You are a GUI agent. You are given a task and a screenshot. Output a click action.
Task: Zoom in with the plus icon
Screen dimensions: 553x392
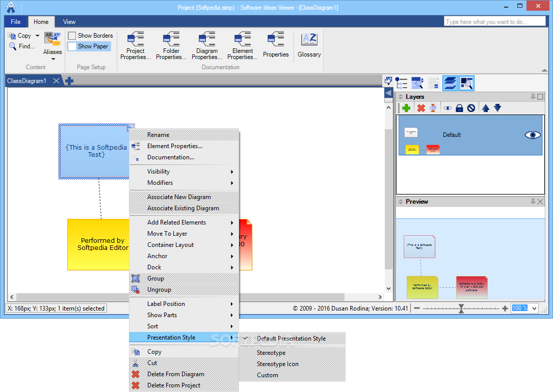click(505, 308)
